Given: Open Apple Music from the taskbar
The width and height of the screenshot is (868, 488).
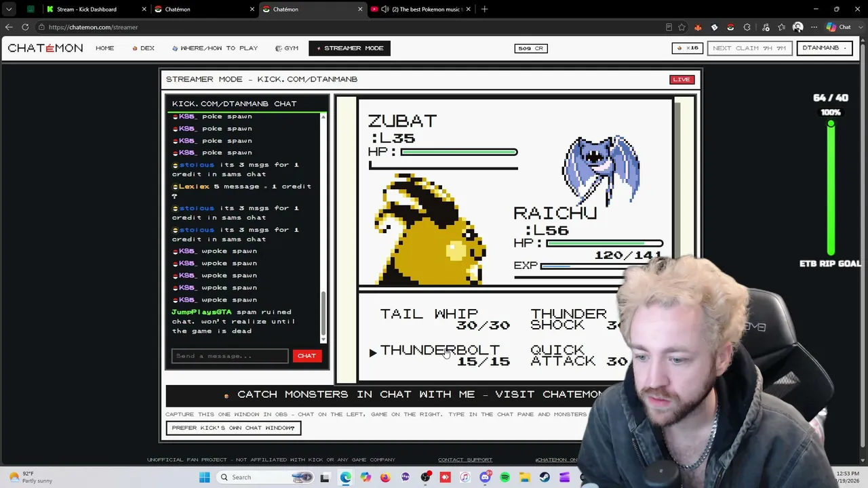Looking at the screenshot, I should click(x=465, y=477).
